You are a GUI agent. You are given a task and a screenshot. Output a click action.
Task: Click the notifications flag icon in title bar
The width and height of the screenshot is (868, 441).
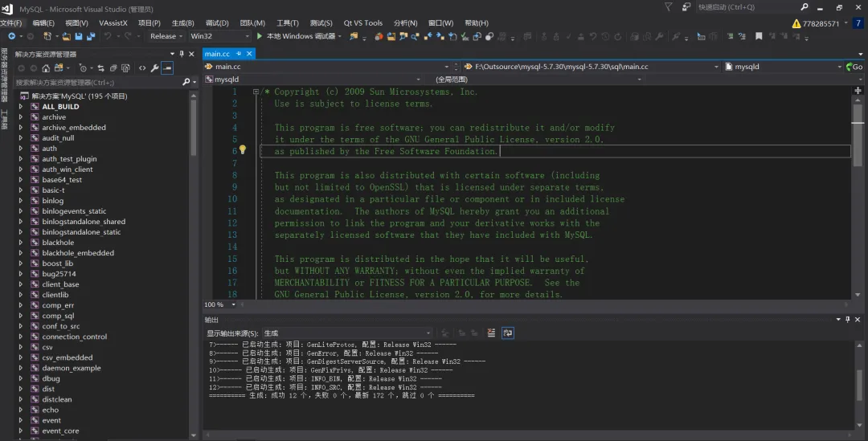668,6
